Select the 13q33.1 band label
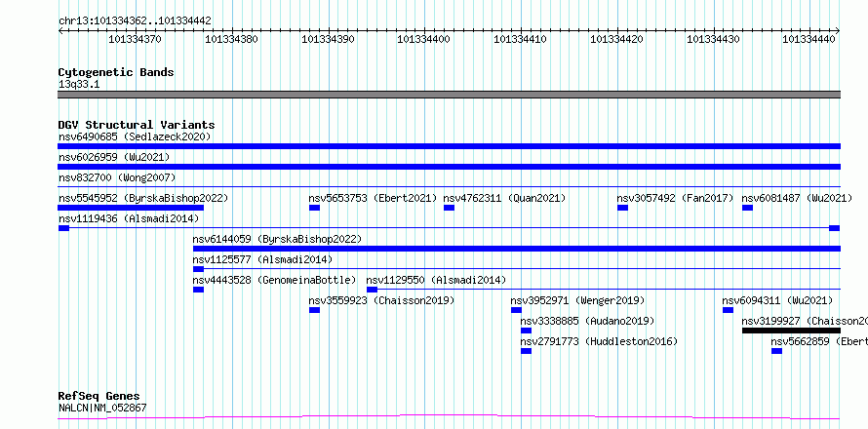 [x=79, y=84]
